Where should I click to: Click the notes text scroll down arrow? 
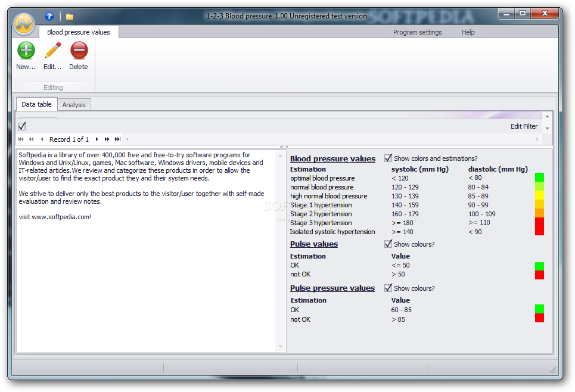[x=281, y=347]
